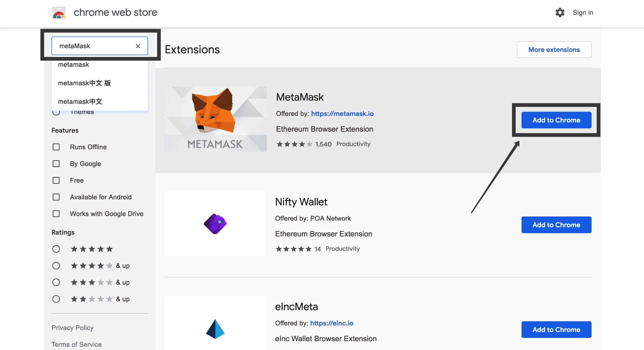This screenshot has width=644, height=350.
Task: Click the Chrome Web Store logo icon
Action: coord(59,13)
